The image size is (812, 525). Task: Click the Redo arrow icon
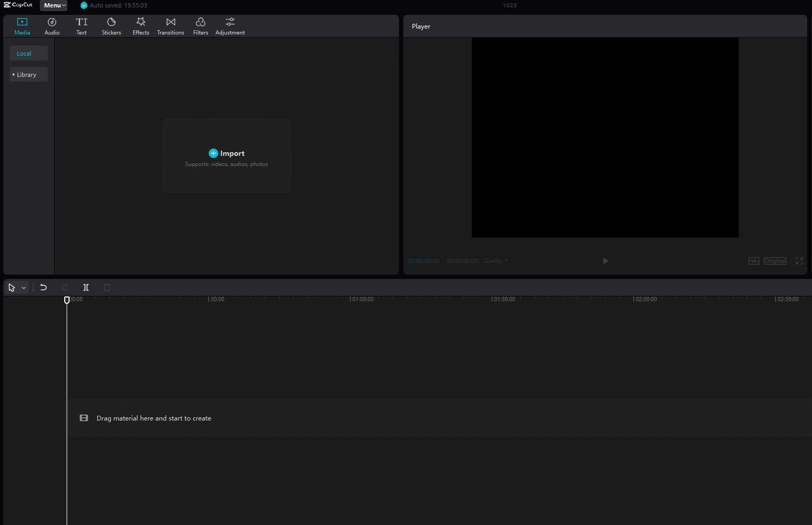pos(65,287)
